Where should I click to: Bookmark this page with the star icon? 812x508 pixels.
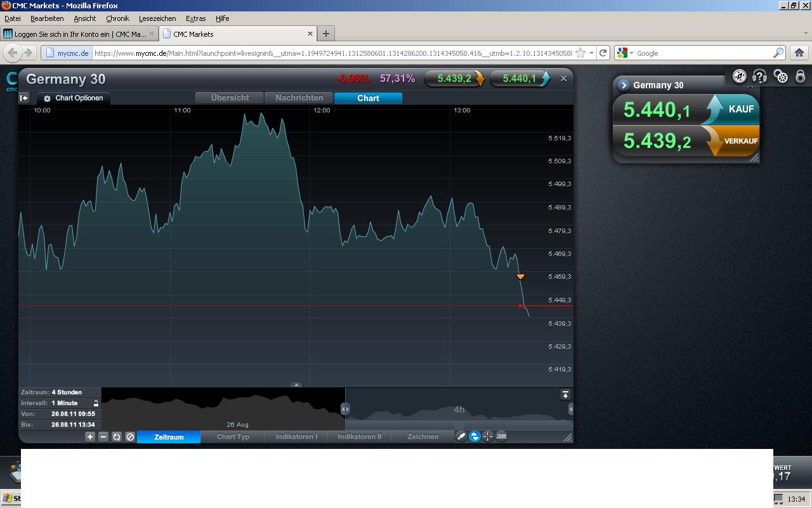pos(580,53)
